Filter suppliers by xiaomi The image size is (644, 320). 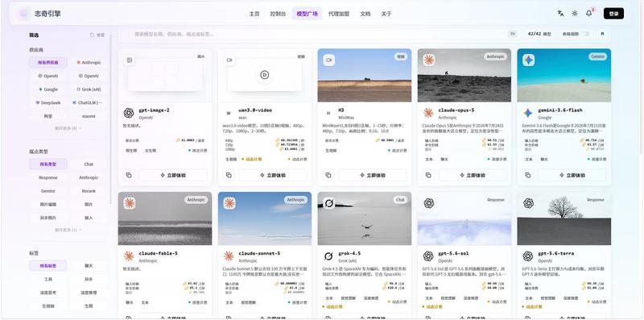89,116
